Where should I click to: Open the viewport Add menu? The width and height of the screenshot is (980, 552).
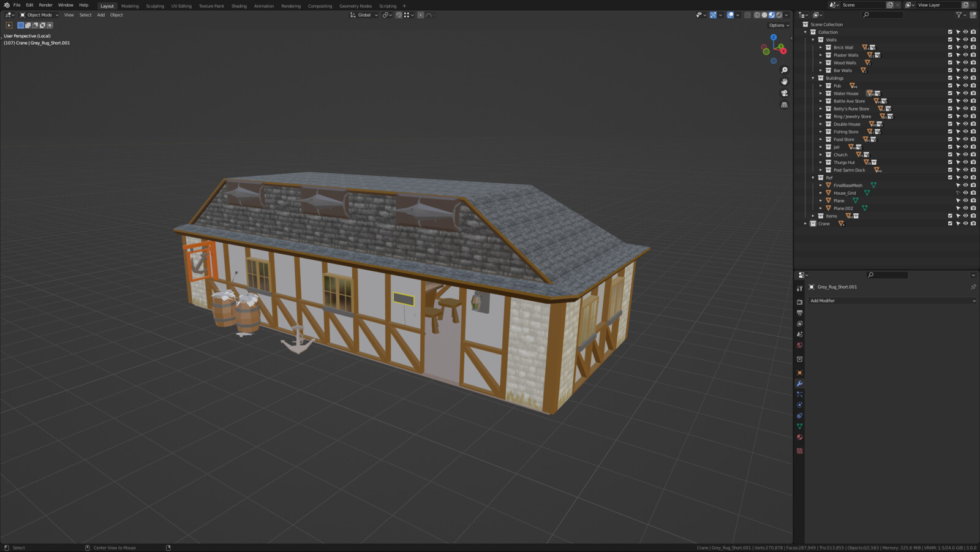[101, 15]
